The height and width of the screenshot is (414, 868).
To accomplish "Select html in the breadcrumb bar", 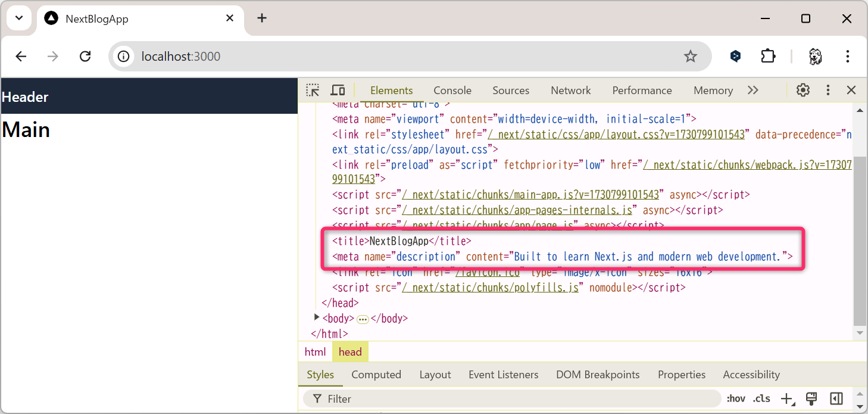I will (315, 352).
